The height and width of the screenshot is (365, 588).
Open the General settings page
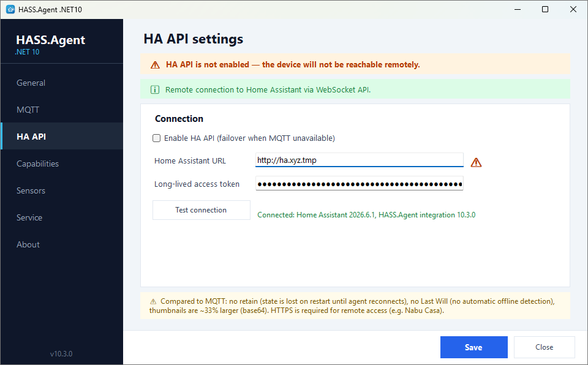pyautogui.click(x=62, y=83)
